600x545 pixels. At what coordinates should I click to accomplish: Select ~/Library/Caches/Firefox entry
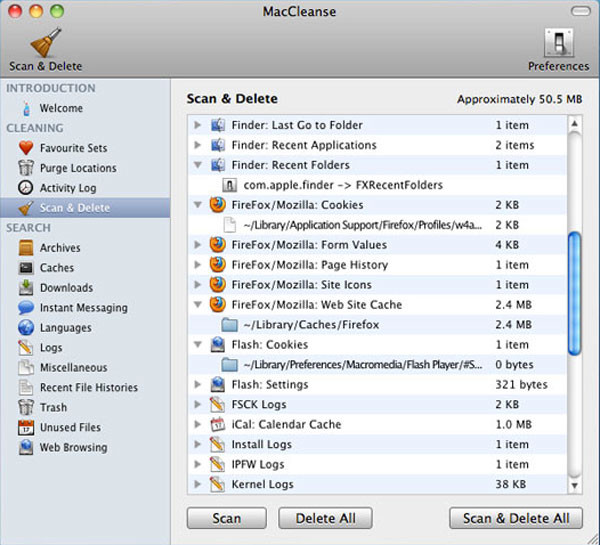377,325
